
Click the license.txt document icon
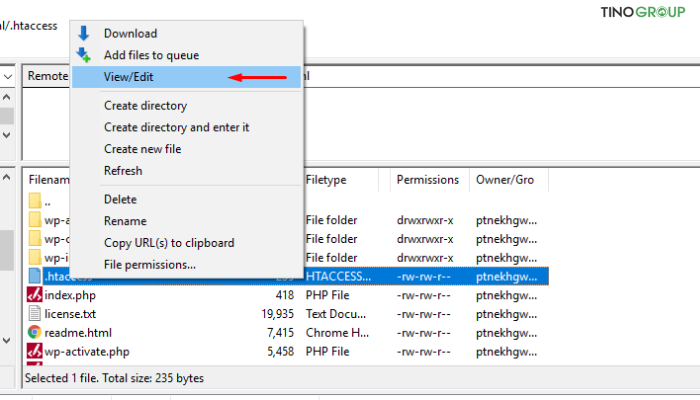click(34, 313)
